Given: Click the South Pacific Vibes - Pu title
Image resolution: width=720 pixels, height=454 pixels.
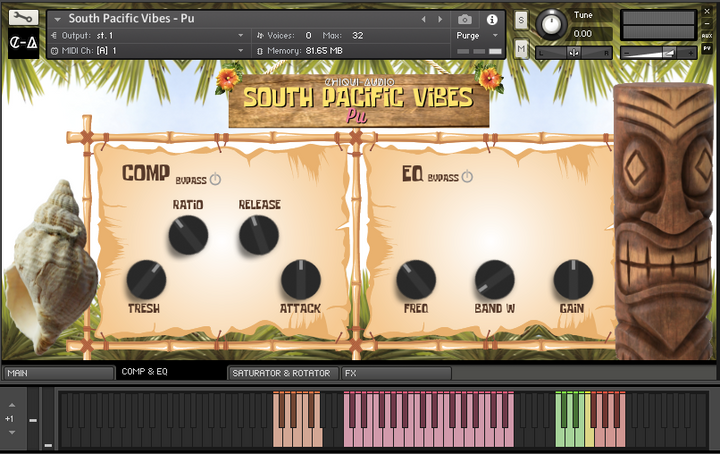Looking at the screenshot, I should [131, 18].
